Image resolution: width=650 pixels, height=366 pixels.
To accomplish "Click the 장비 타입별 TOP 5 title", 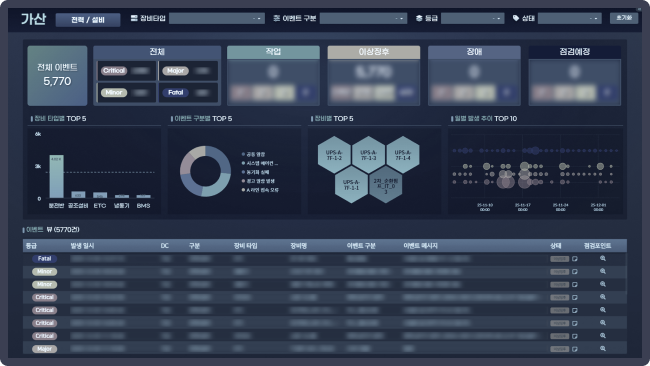I will pos(60,119).
